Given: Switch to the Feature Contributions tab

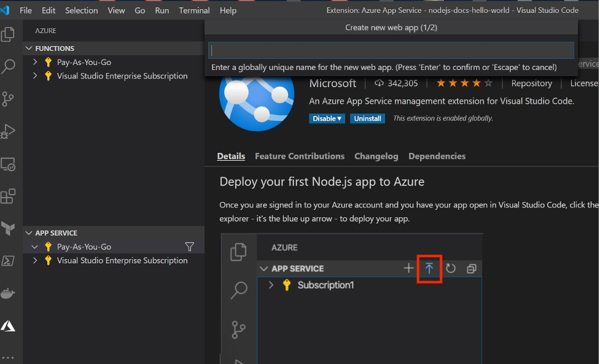Looking at the screenshot, I should (x=300, y=156).
